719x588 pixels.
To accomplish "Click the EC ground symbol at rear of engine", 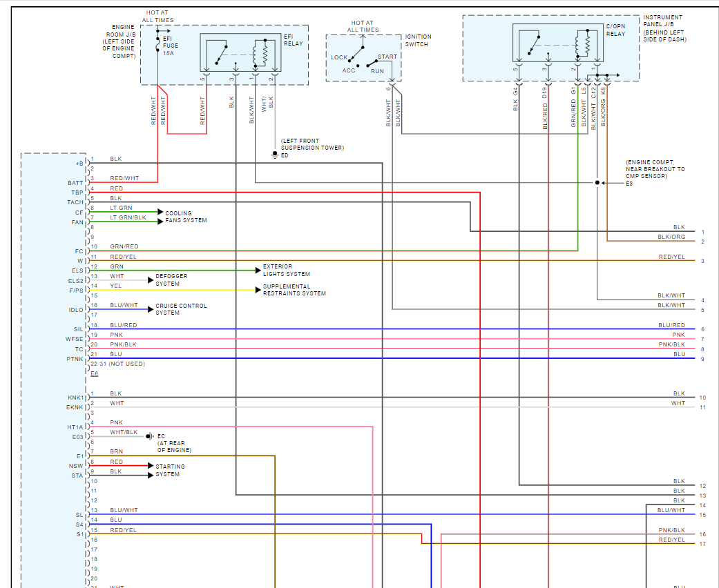I will [x=150, y=436].
